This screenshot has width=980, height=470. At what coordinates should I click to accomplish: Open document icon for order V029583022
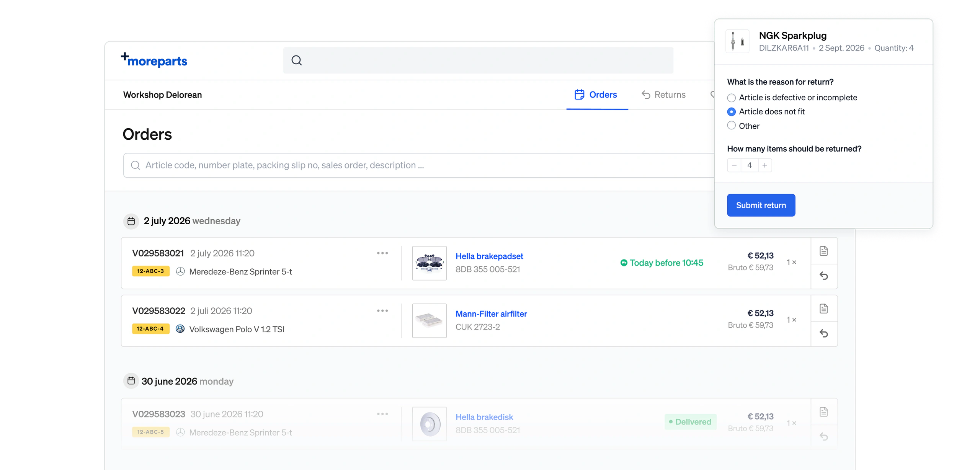[x=823, y=308]
